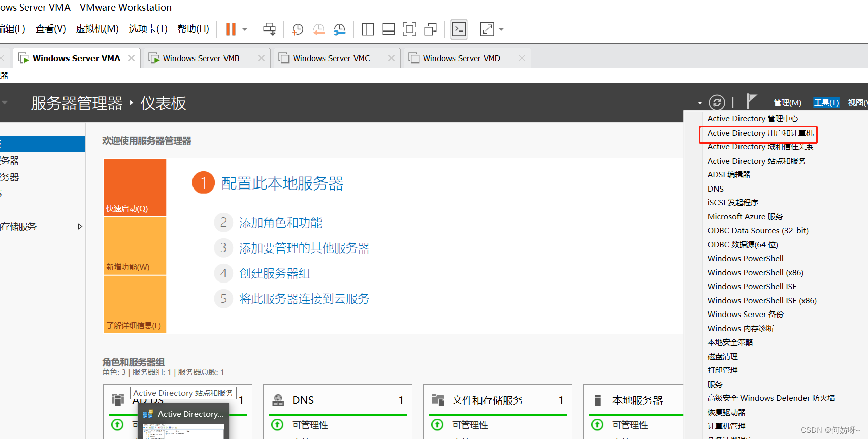Pause the virtual machine with the orange pause icon
This screenshot has width=868, height=439.
coord(231,29)
